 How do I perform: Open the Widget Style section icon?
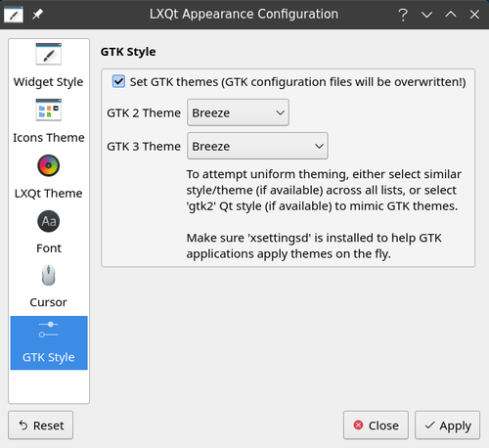click(x=49, y=54)
